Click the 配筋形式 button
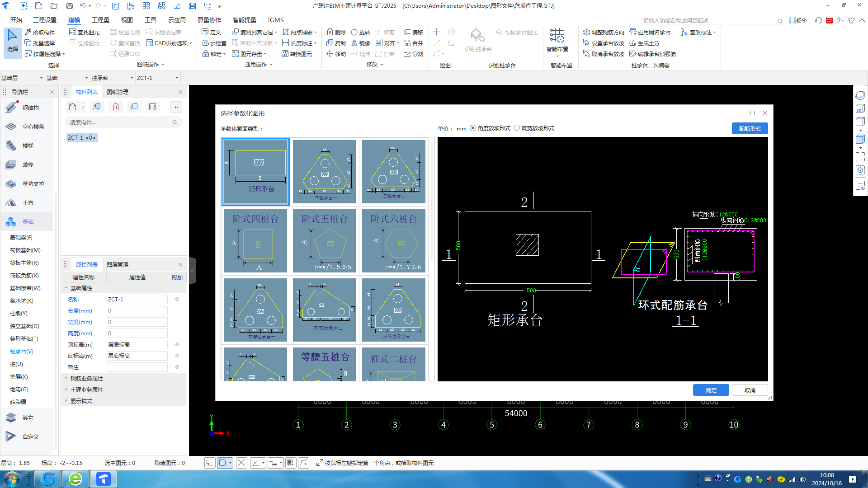The width and height of the screenshot is (868, 488). click(x=750, y=128)
